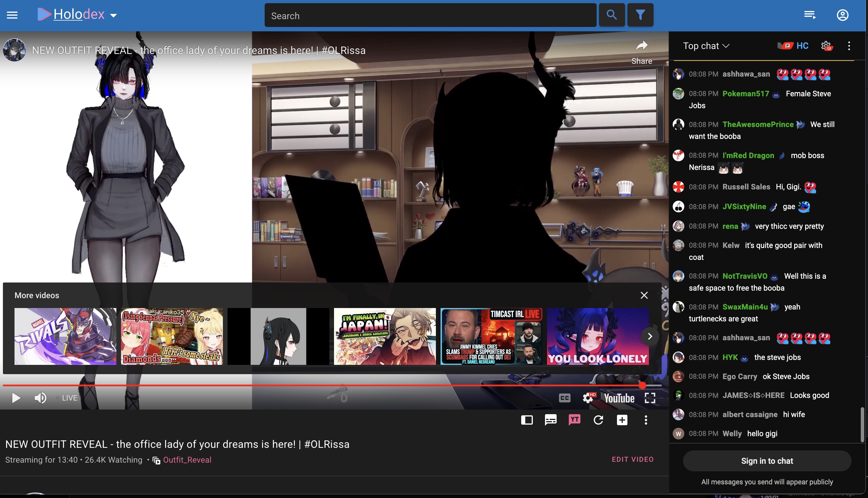Toggle the theater mode layout icon
The width and height of the screenshot is (868, 498).
pos(527,420)
